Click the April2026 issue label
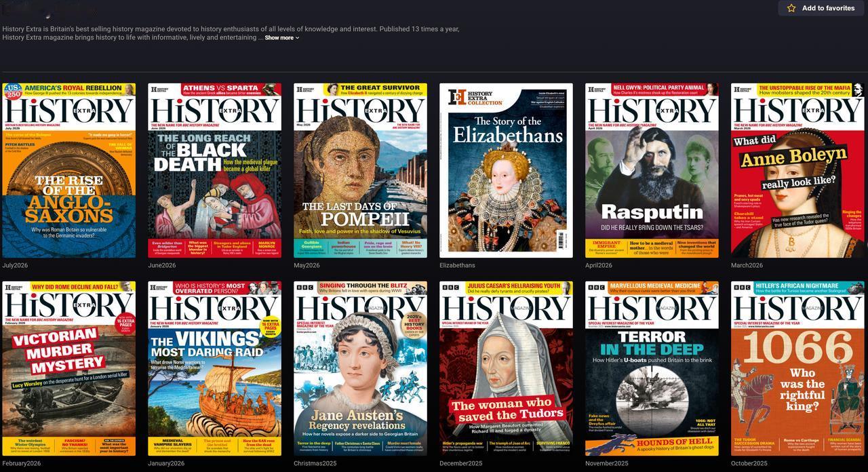Screen dimensions: 868x472 click(x=599, y=265)
